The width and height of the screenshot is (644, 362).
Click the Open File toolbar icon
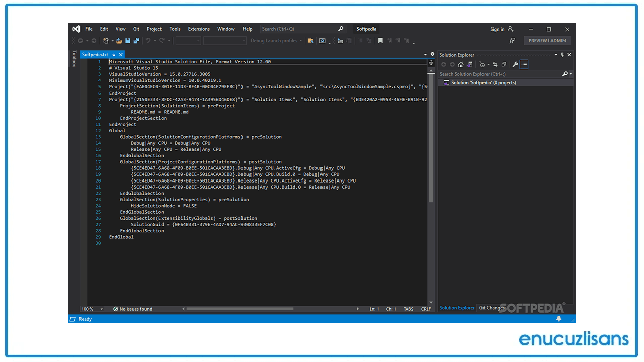coord(119,40)
